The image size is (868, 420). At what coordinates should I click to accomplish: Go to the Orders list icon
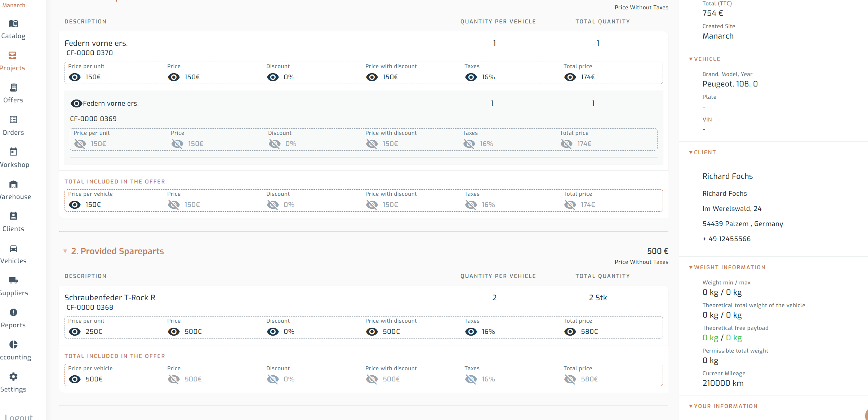point(13,120)
